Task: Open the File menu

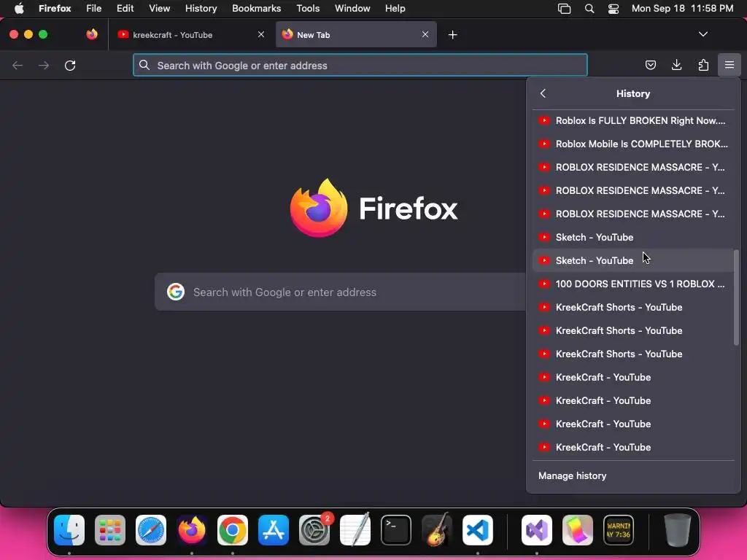Action: (x=94, y=9)
